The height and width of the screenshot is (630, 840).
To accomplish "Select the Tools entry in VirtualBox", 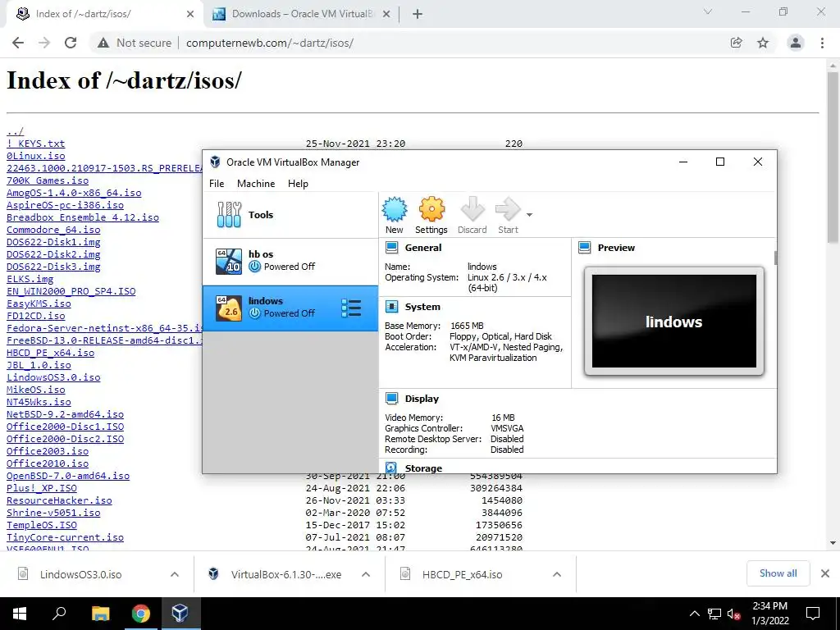I will tap(290, 215).
